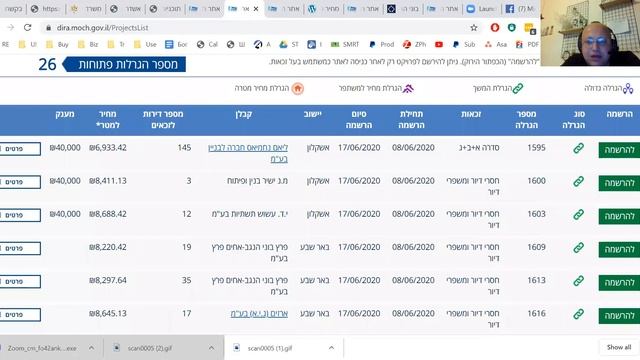The height and width of the screenshot is (360, 640).
Task: Open the Asa bookmark
Action: click(x=496, y=44)
